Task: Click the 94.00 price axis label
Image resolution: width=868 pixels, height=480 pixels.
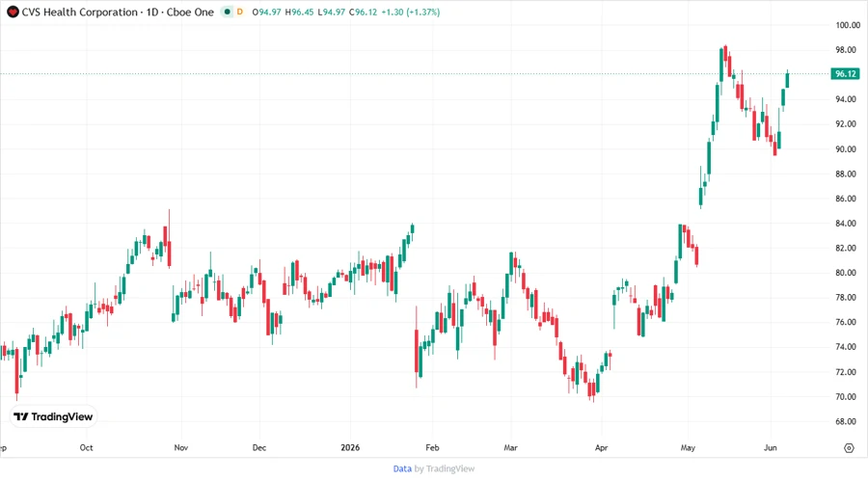Action: pyautogui.click(x=846, y=99)
